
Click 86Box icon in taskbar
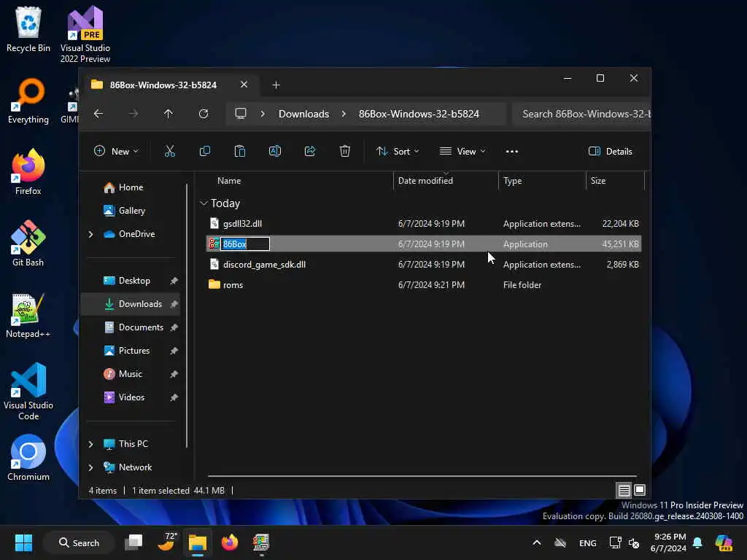pos(261,542)
